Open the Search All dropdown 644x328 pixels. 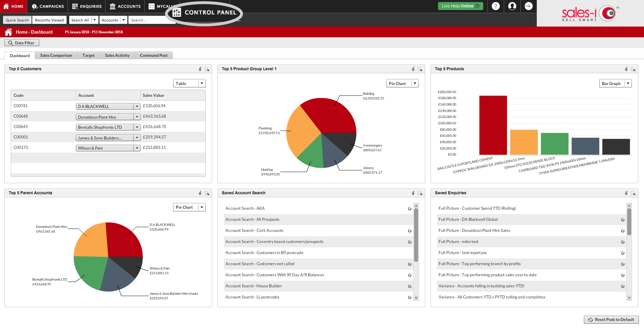tap(84, 20)
